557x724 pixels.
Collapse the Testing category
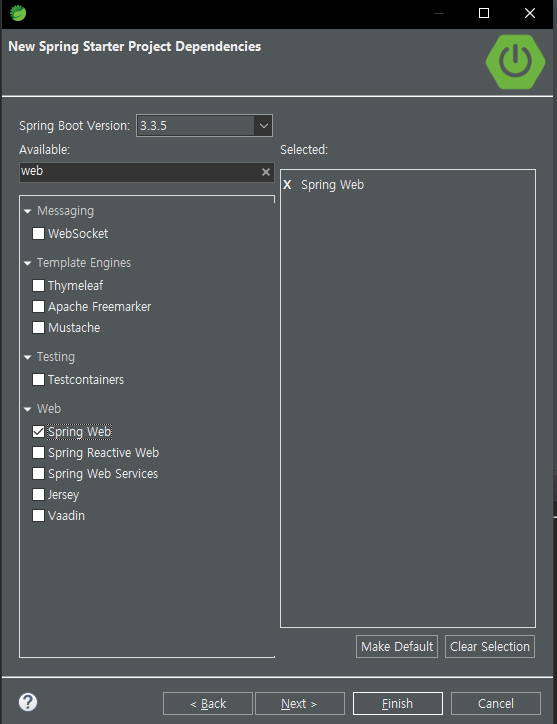tap(28, 357)
